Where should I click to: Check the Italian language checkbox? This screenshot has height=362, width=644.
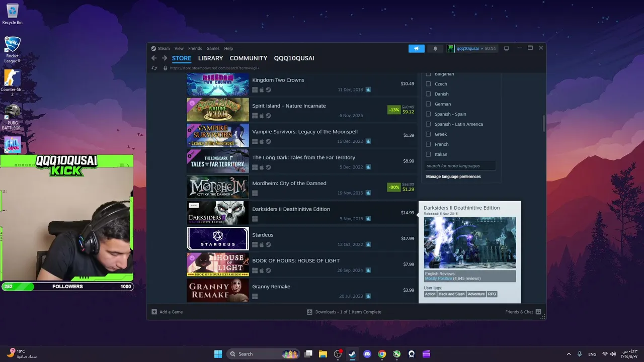(x=429, y=154)
